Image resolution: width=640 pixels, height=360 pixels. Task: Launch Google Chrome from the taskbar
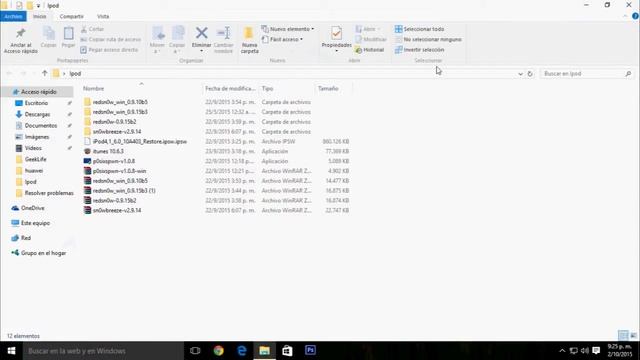click(x=218, y=351)
